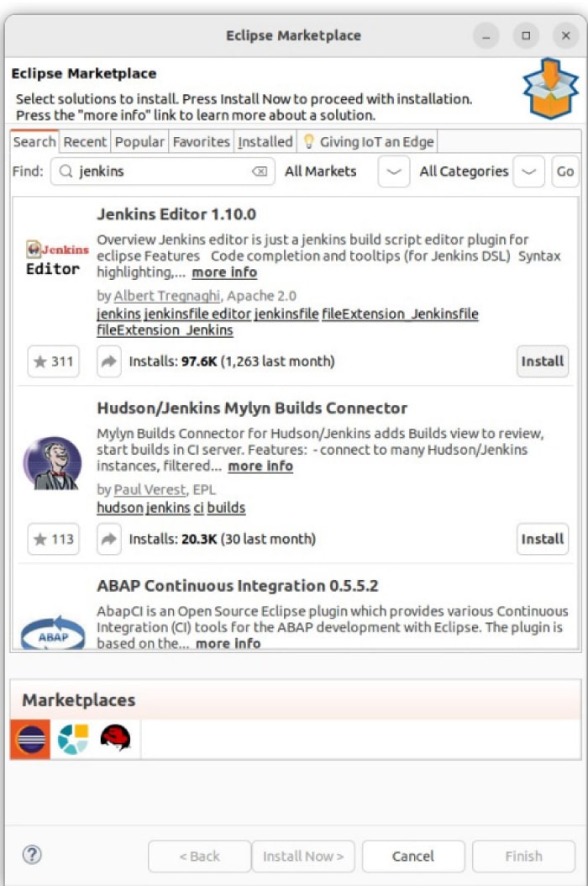Switch to the Recent tab

click(85, 141)
